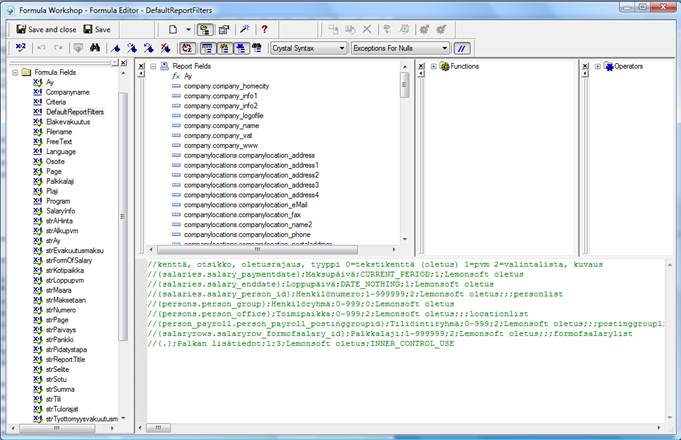Open the Crystal Syntax dropdown
The image size is (681, 440).
click(x=308, y=48)
